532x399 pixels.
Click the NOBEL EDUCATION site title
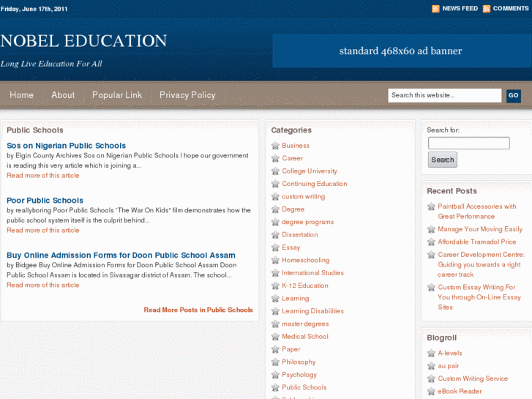point(83,41)
